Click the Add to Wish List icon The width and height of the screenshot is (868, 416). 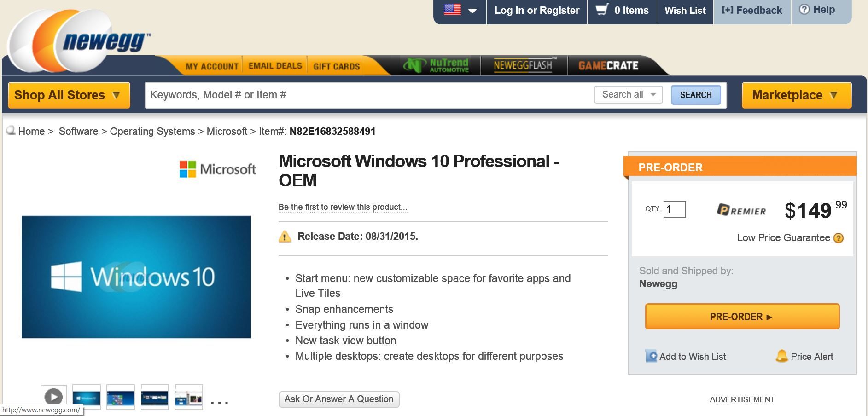coord(651,356)
